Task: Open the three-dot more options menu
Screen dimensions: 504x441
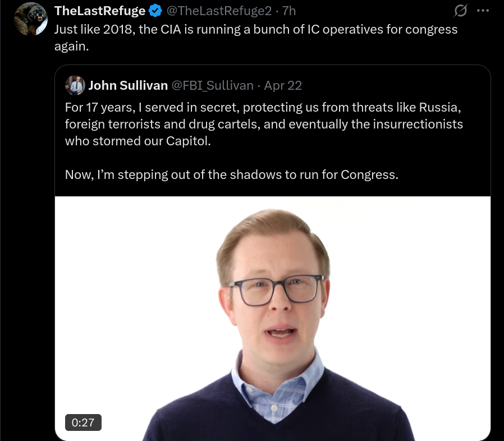Action: (x=483, y=11)
